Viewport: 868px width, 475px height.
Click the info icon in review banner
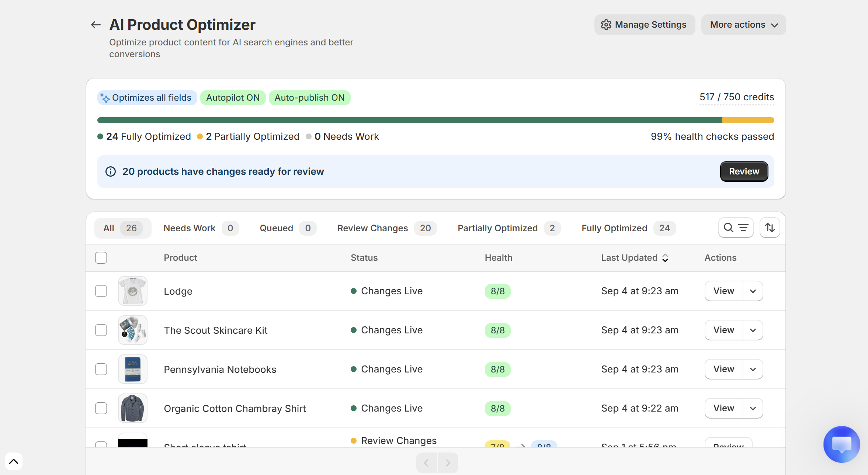click(x=111, y=171)
